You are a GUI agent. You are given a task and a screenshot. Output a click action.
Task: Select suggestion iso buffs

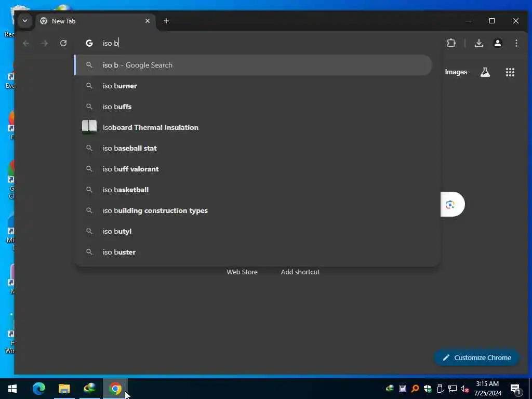coord(253,107)
